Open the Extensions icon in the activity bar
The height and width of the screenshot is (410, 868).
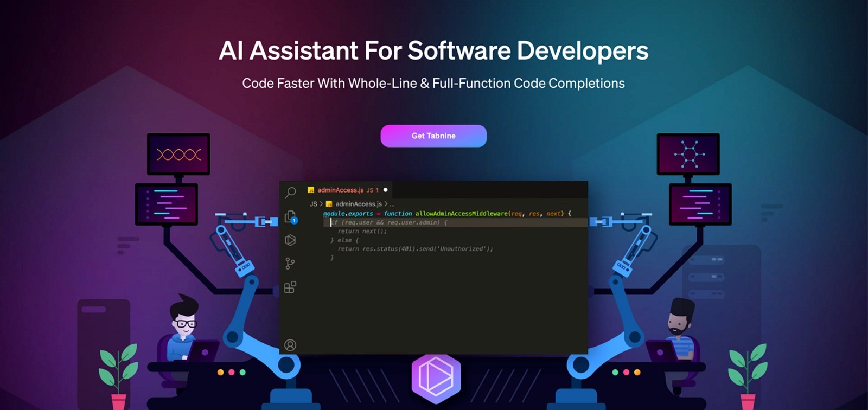coord(290,287)
